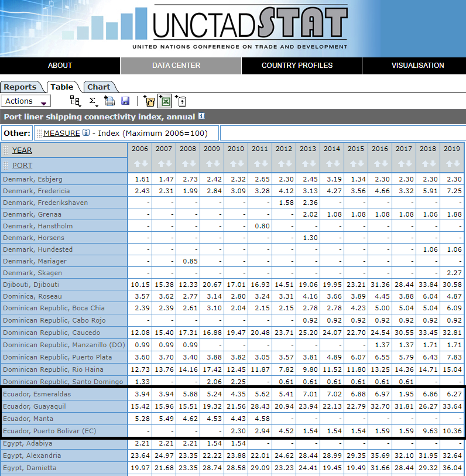Switch to the Chart tab
Viewport: 466px width, 476px height.
98,87
